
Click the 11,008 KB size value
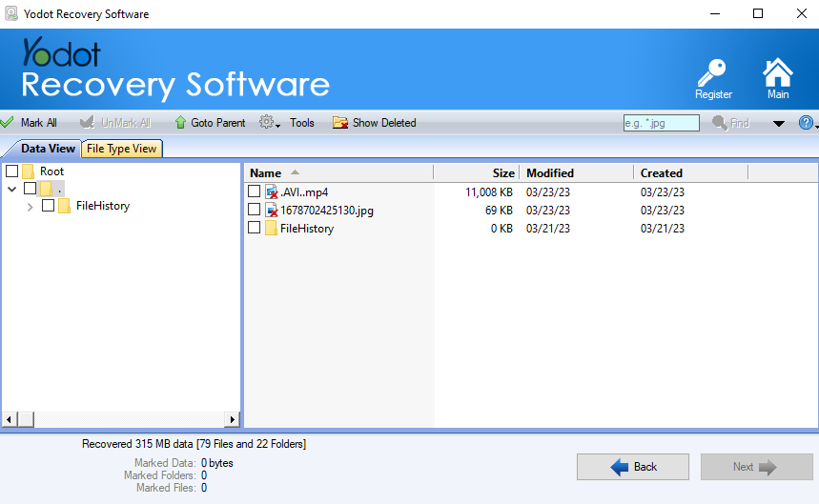489,192
